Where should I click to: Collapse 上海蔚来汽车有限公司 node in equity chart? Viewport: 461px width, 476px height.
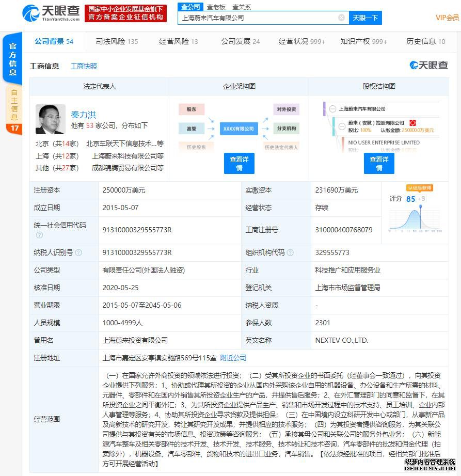(x=332, y=109)
